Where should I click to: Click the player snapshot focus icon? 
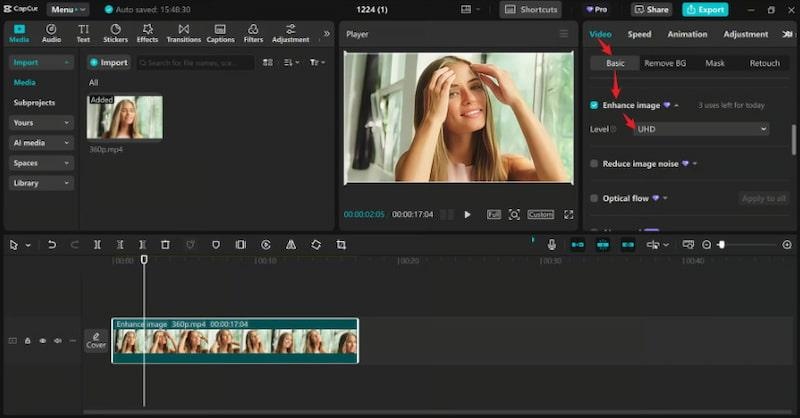pos(514,214)
